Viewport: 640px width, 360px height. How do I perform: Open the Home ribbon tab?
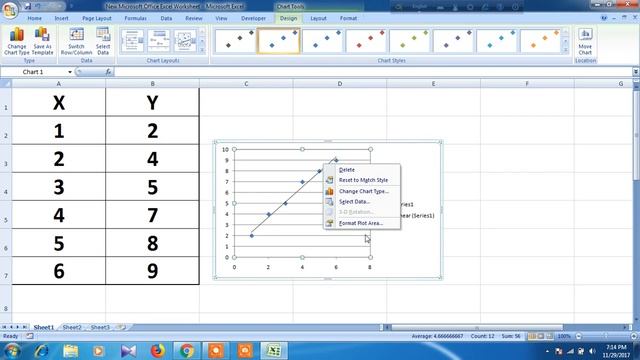tap(34, 18)
